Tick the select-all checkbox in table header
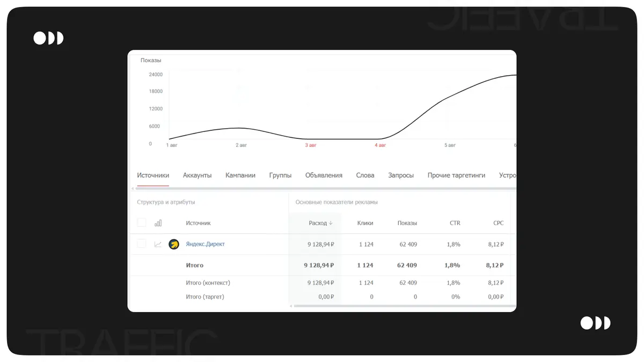This screenshot has width=644, height=362. click(x=142, y=223)
